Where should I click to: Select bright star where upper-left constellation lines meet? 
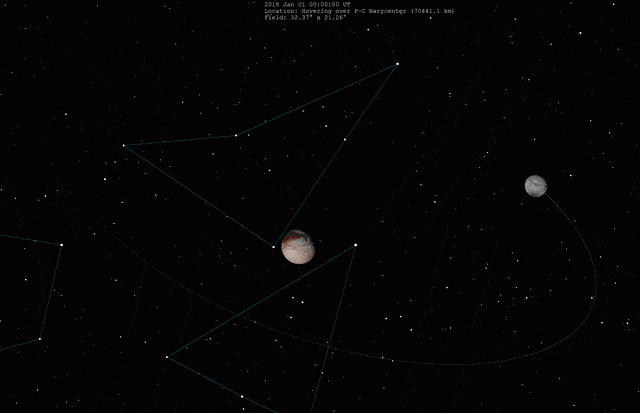pos(124,146)
